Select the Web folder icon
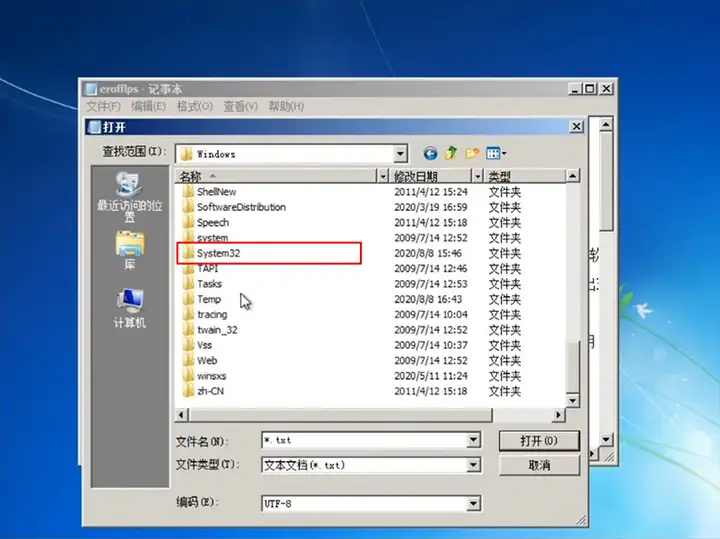 point(188,360)
